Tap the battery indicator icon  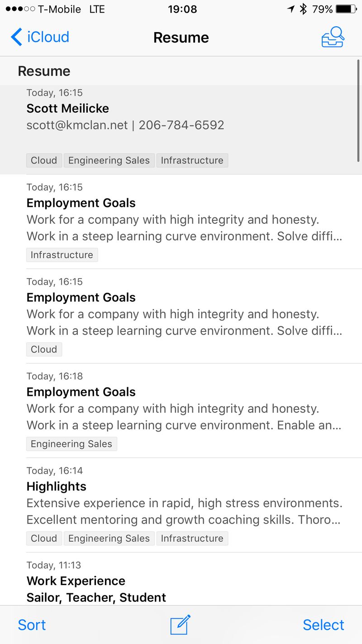(x=346, y=9)
